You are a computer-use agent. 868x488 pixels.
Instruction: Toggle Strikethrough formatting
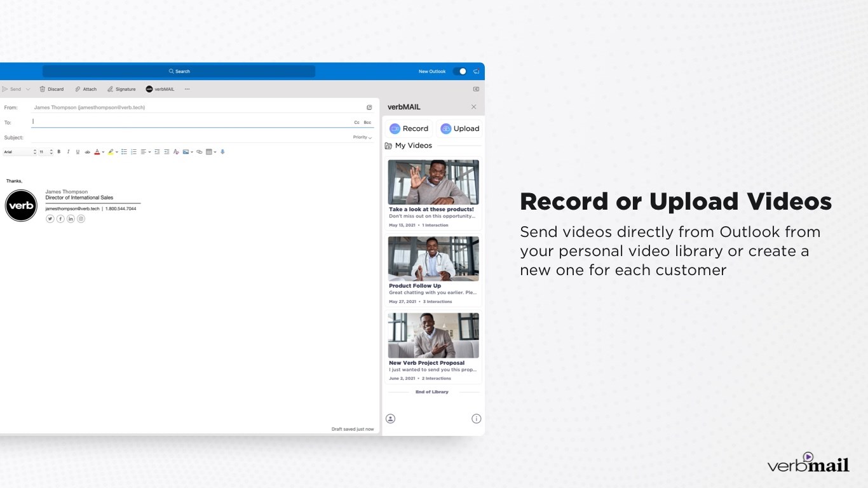87,152
